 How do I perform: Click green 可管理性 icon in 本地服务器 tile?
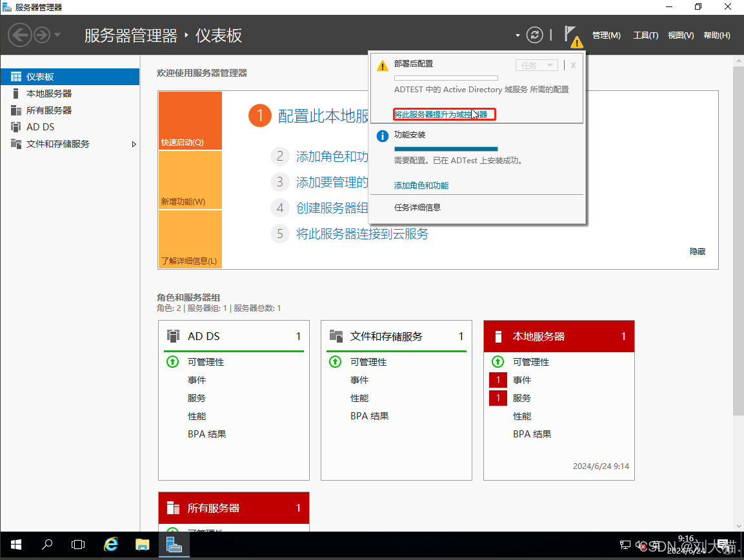tap(498, 362)
